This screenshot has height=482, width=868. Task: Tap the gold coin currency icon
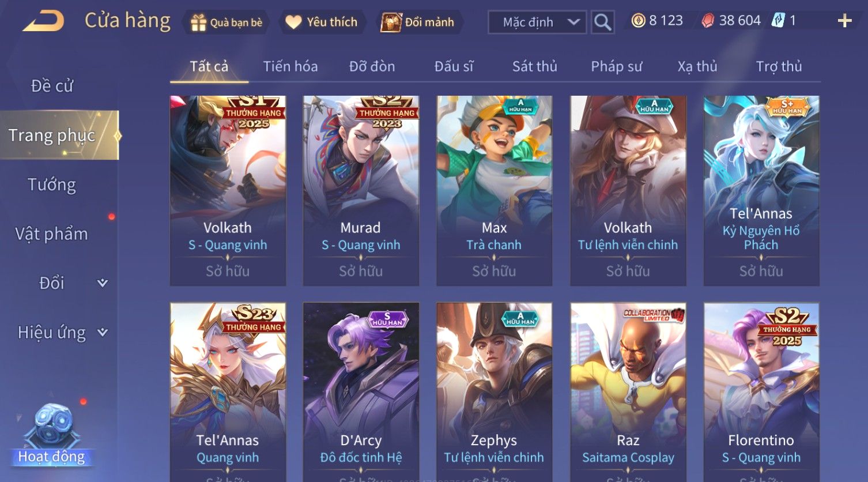(638, 21)
